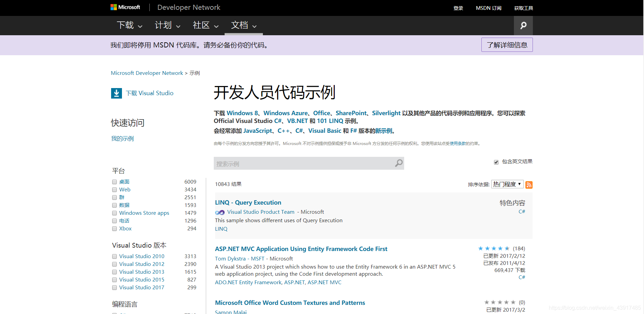Check the Visual Studio 2012 filter checkbox
644x314 pixels.
point(115,264)
